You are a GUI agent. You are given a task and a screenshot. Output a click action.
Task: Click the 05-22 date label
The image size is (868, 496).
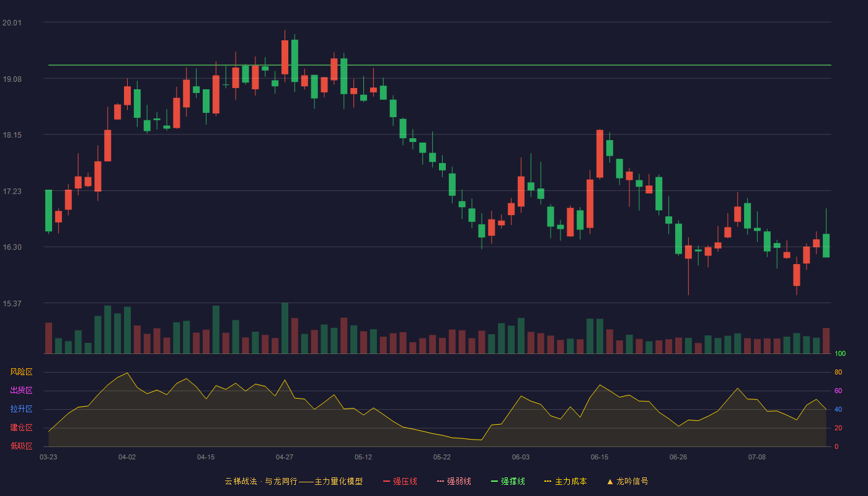[442, 457]
